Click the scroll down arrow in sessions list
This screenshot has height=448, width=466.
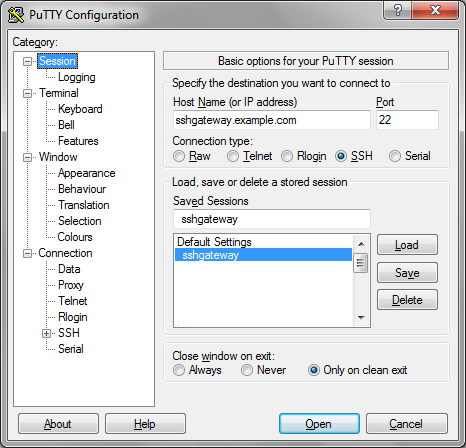click(361, 318)
